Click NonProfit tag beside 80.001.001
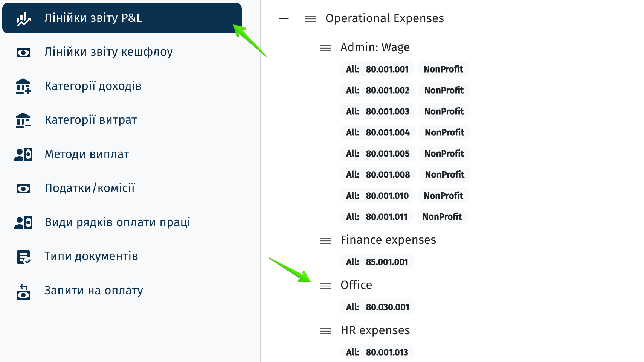Viewport: 644px width, 362px height. tap(443, 69)
